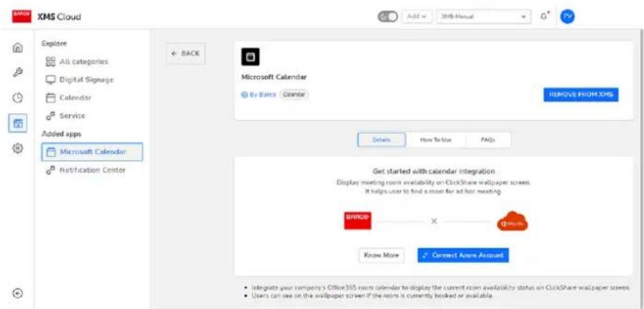Open the app store sidebar icon
The image size is (644, 309).
tap(18, 123)
